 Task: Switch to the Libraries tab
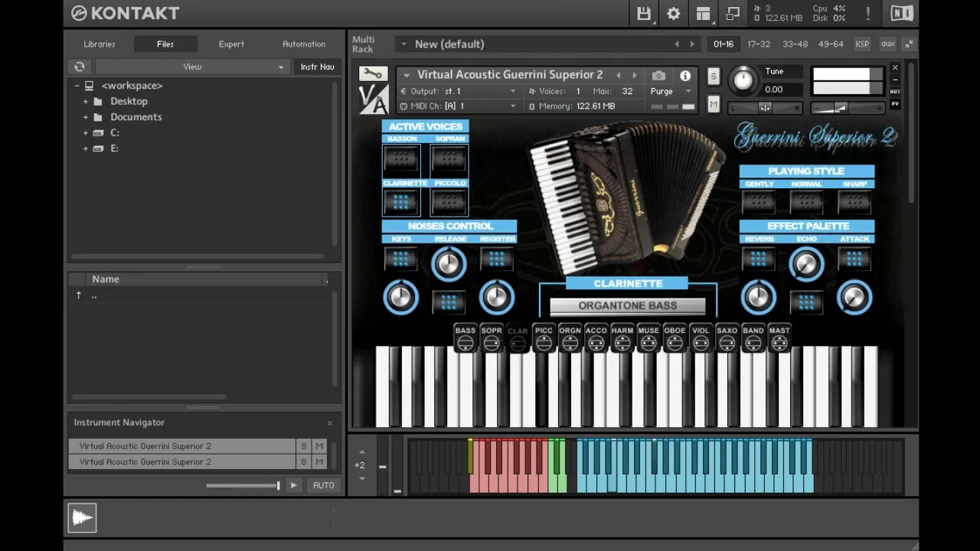(x=100, y=44)
